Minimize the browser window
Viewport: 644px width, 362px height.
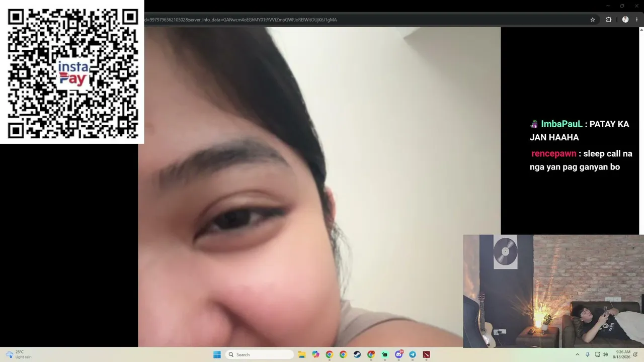pyautogui.click(x=608, y=6)
